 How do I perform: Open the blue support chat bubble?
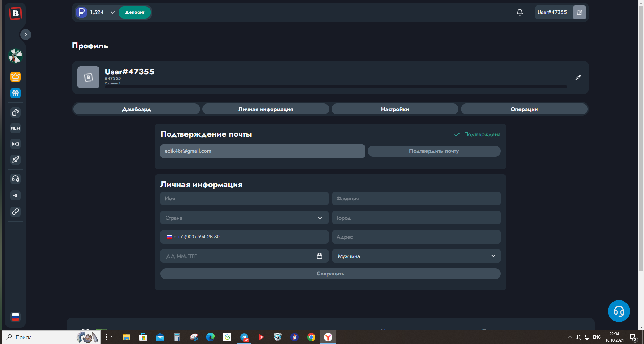(x=619, y=311)
